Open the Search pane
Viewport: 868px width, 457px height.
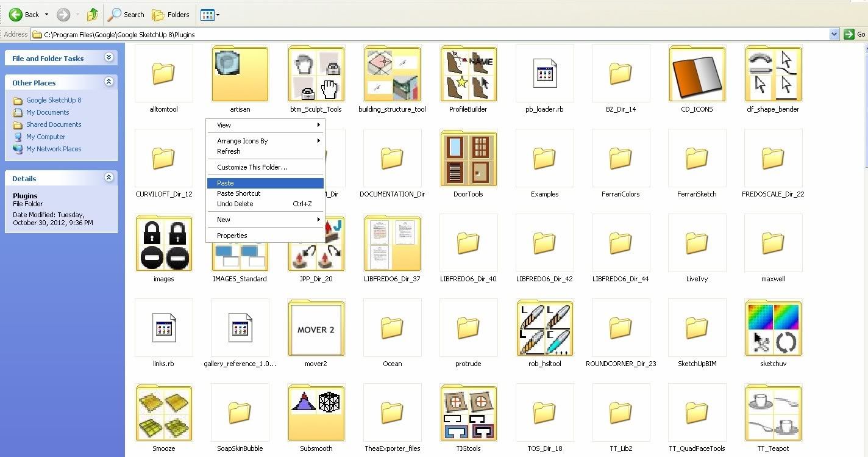126,15
